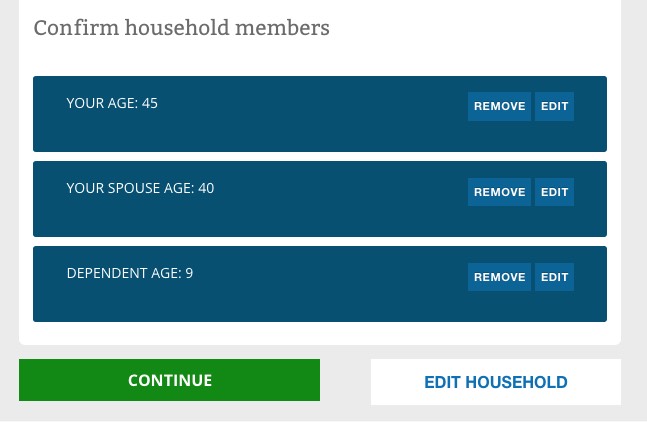
Task: Open the Edit Household link
Action: tap(495, 382)
